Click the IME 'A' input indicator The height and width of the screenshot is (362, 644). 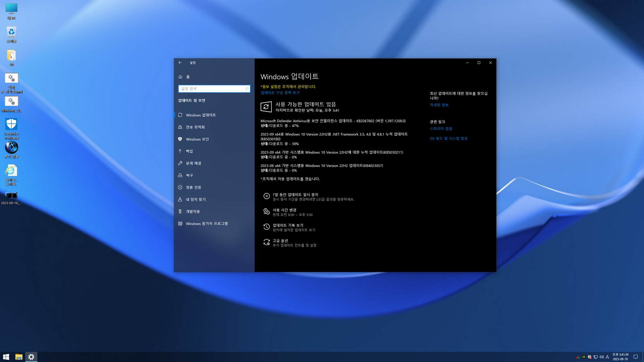[607, 357]
